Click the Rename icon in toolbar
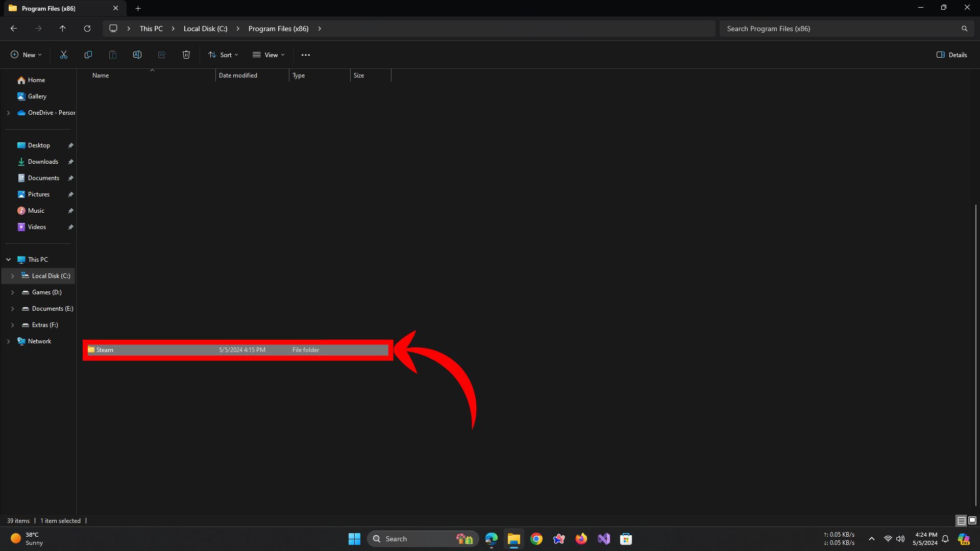 [x=137, y=55]
